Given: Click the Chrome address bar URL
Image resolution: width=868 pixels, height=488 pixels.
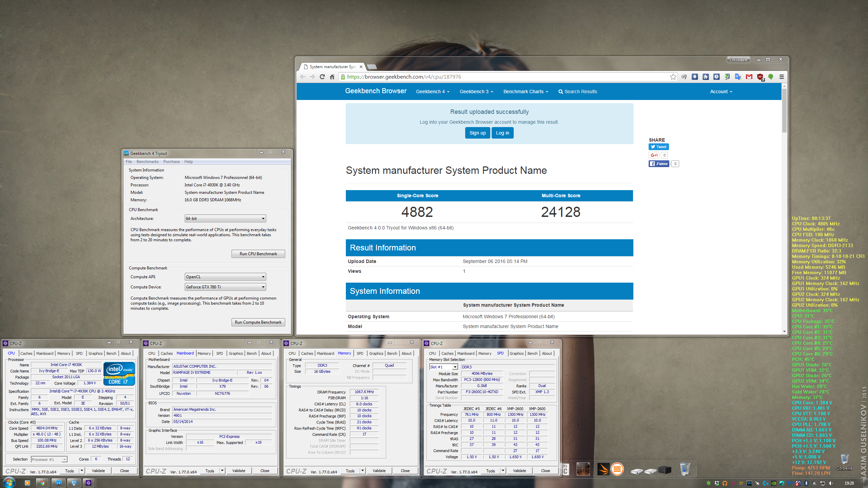Looking at the screenshot, I should (404, 77).
